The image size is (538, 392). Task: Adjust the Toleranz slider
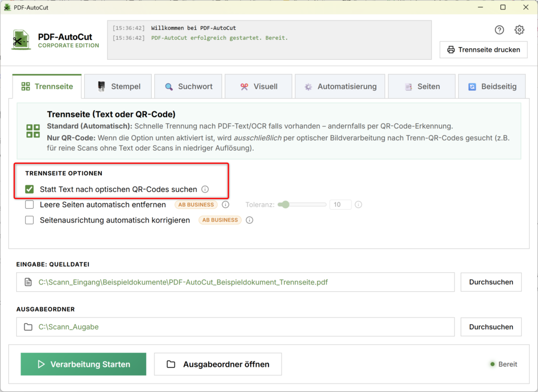click(302, 205)
